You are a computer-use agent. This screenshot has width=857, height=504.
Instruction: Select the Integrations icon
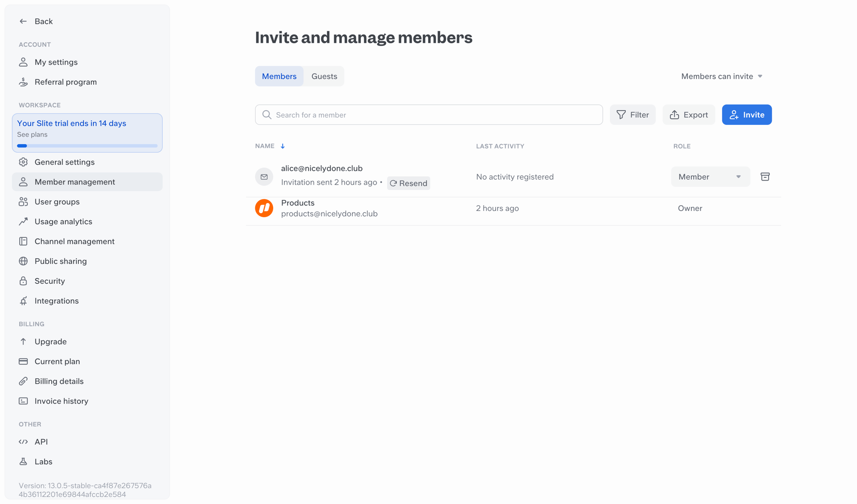[x=23, y=301]
